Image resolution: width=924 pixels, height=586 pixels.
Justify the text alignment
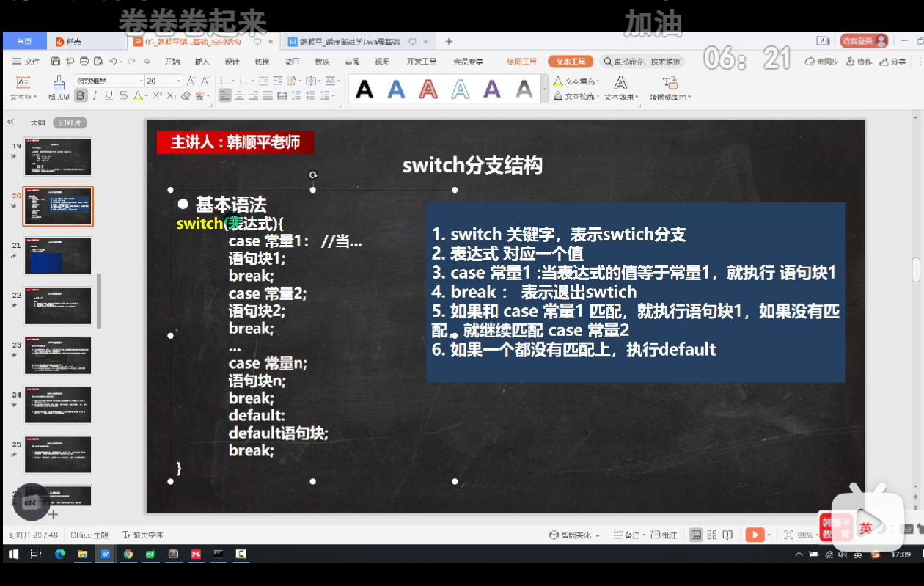point(268,95)
